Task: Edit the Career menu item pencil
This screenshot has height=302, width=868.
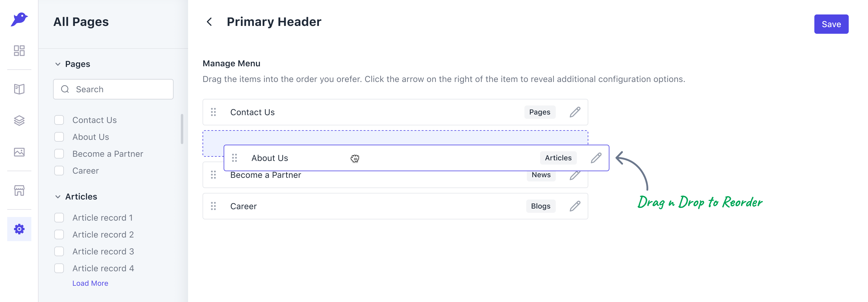Action: [x=575, y=206]
